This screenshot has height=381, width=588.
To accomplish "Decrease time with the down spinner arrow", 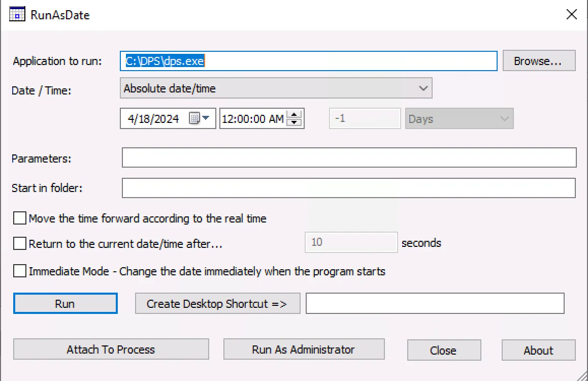I will click(295, 122).
